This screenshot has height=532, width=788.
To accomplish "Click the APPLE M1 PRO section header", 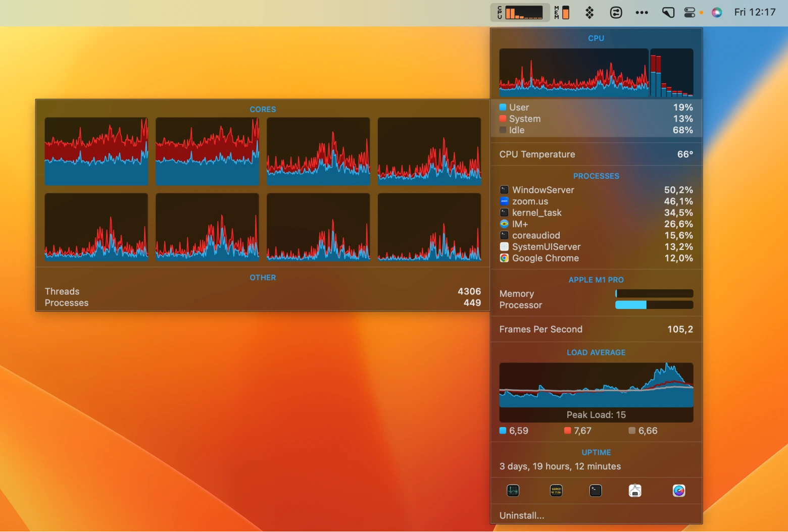I will [596, 280].
